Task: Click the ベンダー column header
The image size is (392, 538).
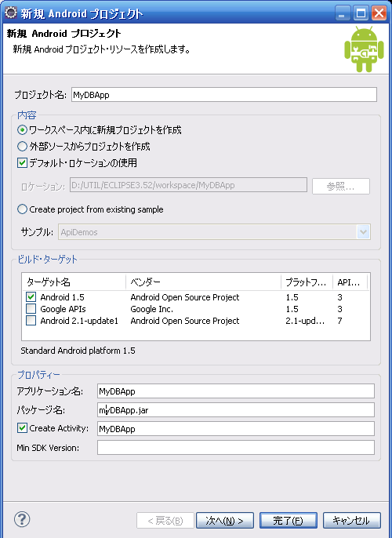Action: point(203,282)
